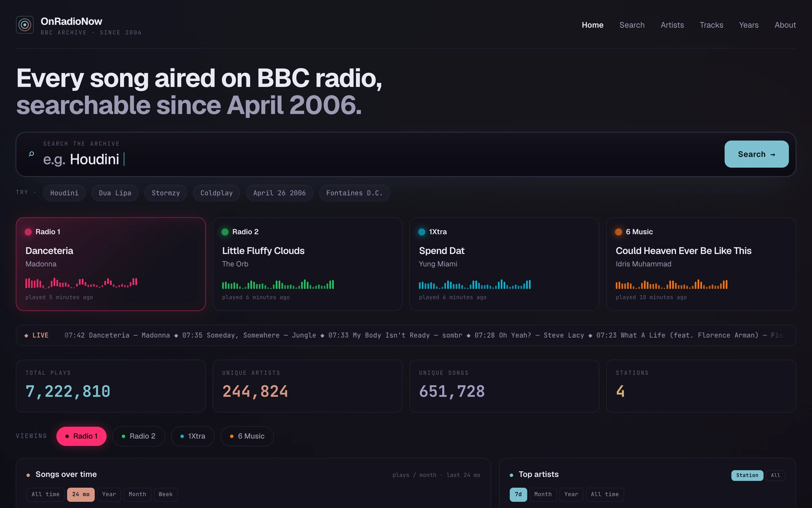The image size is (812, 508).
Task: Select Year range for songs chart
Action: coord(109,494)
